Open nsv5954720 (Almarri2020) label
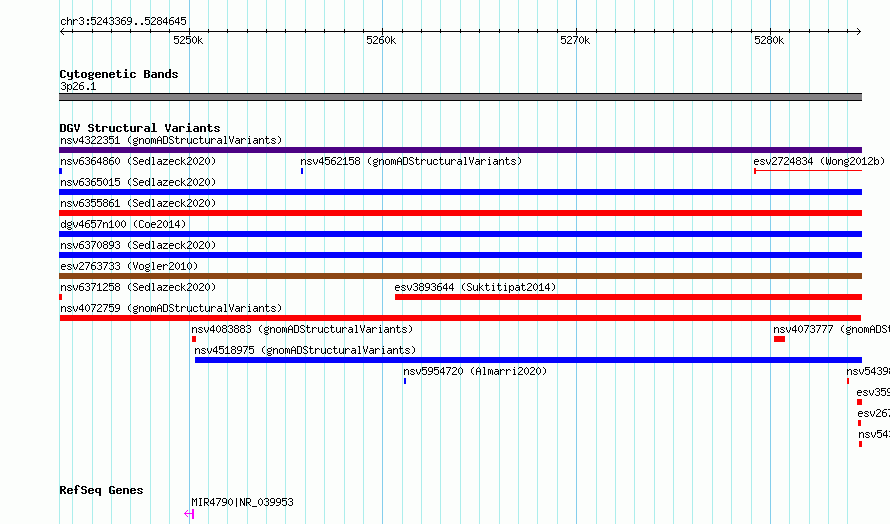The height and width of the screenshot is (524, 890). click(x=475, y=371)
